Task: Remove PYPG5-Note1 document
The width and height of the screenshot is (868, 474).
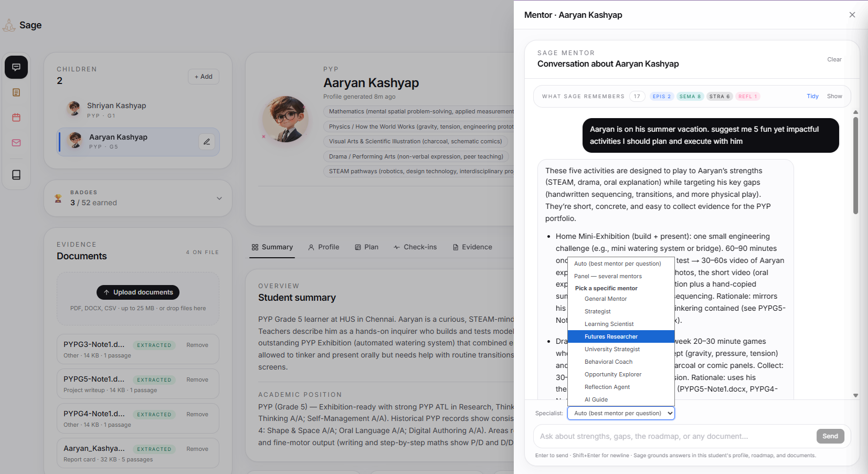Action: 197,380
